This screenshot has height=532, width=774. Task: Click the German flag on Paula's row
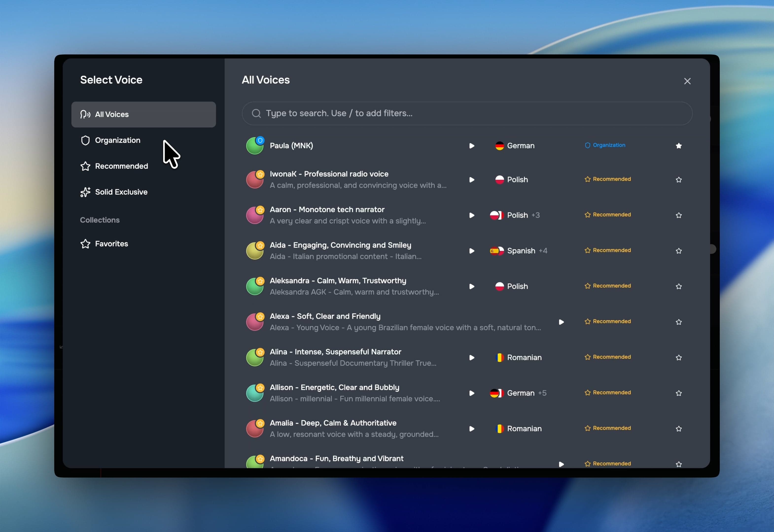[499, 146]
